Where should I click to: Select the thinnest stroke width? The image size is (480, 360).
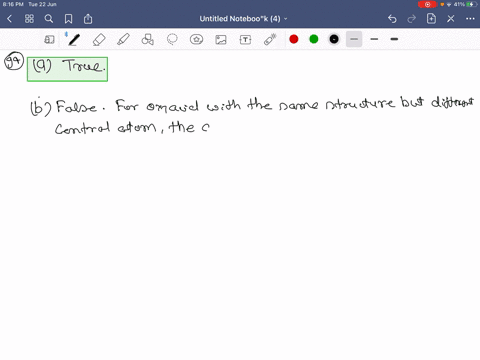coord(354,39)
